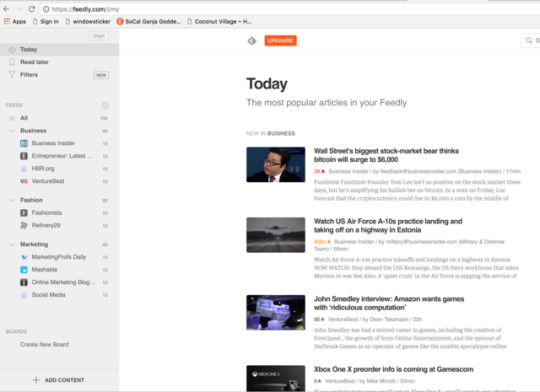Click the HBR.org feed icon
Screen dimensions: 540x392
pyautogui.click(x=24, y=169)
